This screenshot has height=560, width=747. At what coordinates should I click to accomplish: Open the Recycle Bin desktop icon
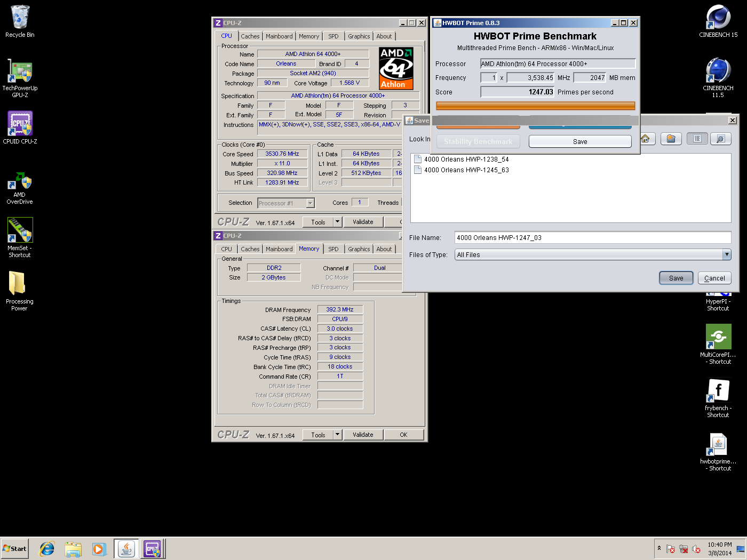point(20,21)
